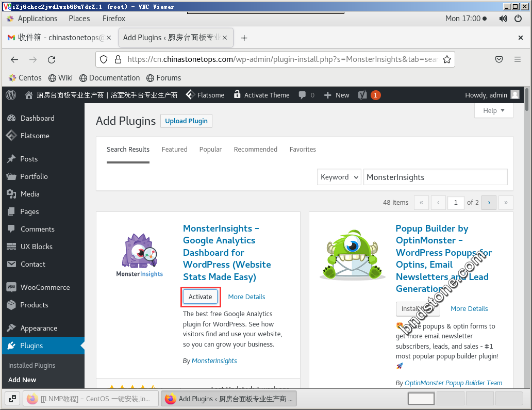
Task: Click the Add New plugins submenu
Action: coord(22,380)
